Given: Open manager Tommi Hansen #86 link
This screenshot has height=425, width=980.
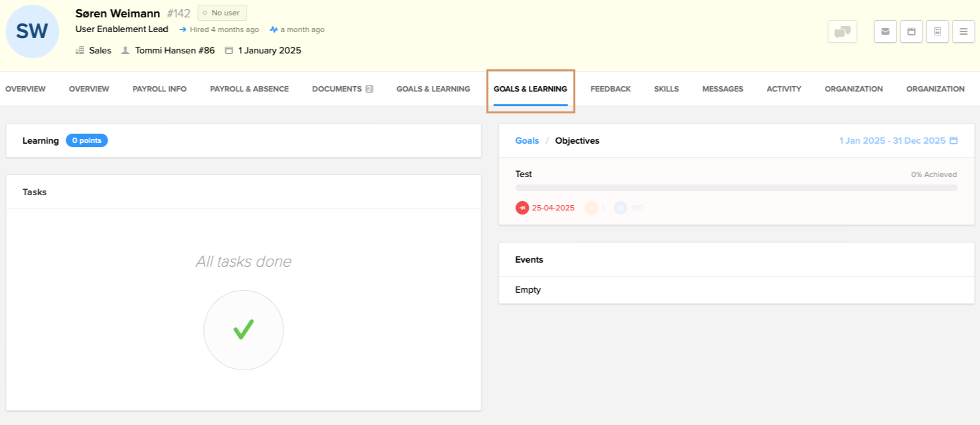Looking at the screenshot, I should pos(174,51).
